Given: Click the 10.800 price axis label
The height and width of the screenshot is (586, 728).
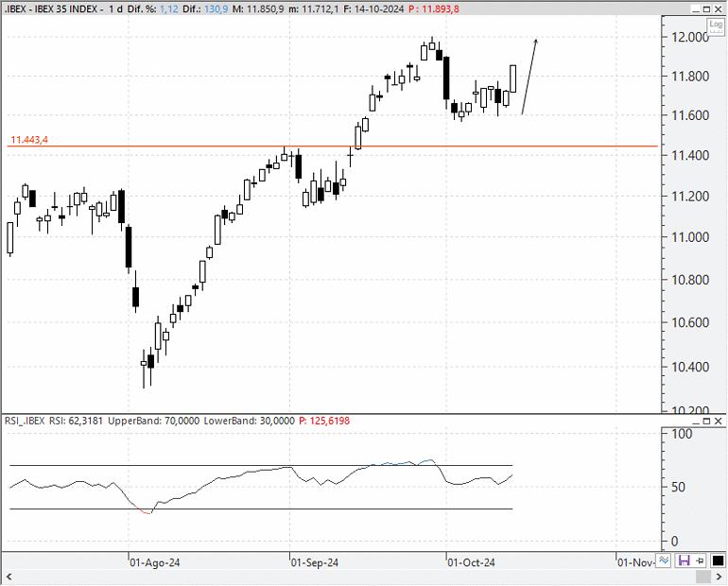Looking at the screenshot, I should (690, 280).
